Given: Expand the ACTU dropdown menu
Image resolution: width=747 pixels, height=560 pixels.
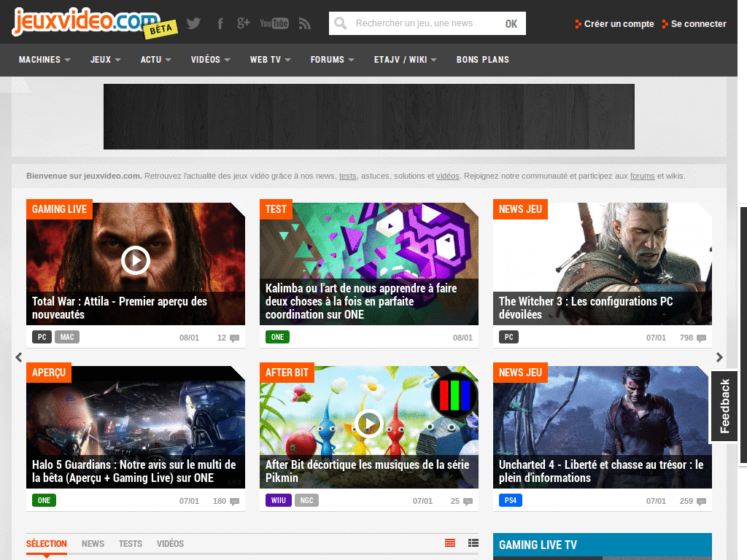Looking at the screenshot, I should 155,60.
